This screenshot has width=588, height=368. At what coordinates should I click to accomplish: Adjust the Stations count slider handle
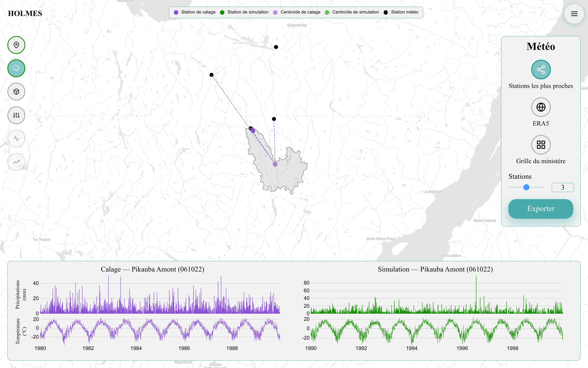(526, 187)
